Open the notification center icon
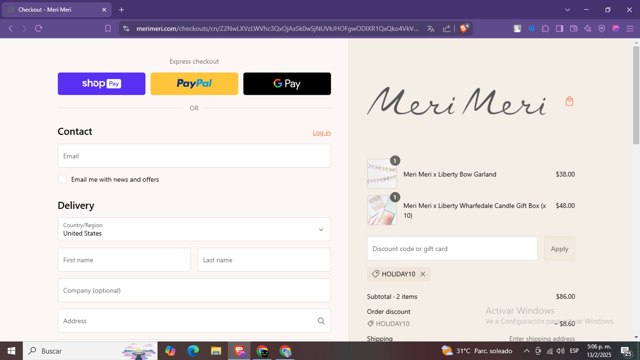The width and height of the screenshot is (640, 360). click(626, 351)
